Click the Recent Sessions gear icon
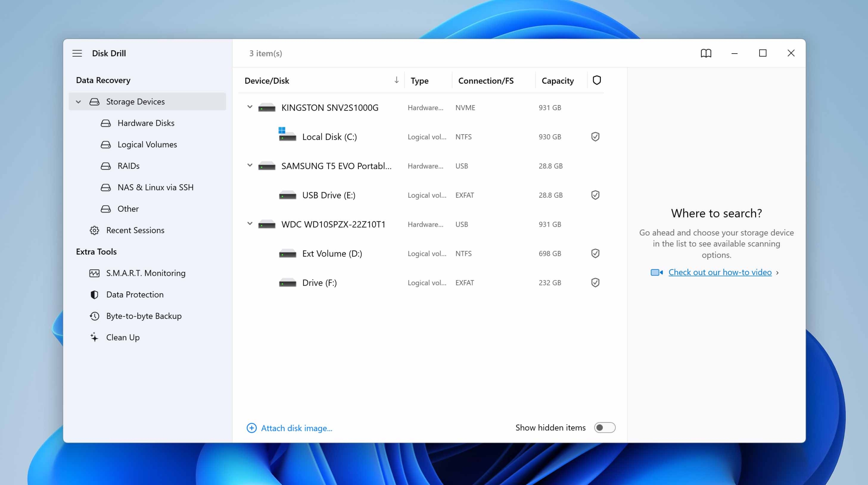This screenshot has height=485, width=868. [x=94, y=230]
